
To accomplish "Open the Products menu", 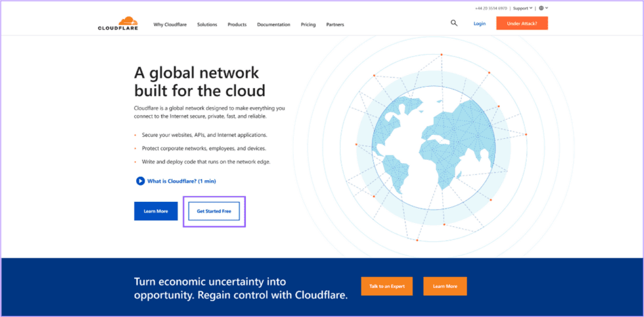I will [237, 24].
